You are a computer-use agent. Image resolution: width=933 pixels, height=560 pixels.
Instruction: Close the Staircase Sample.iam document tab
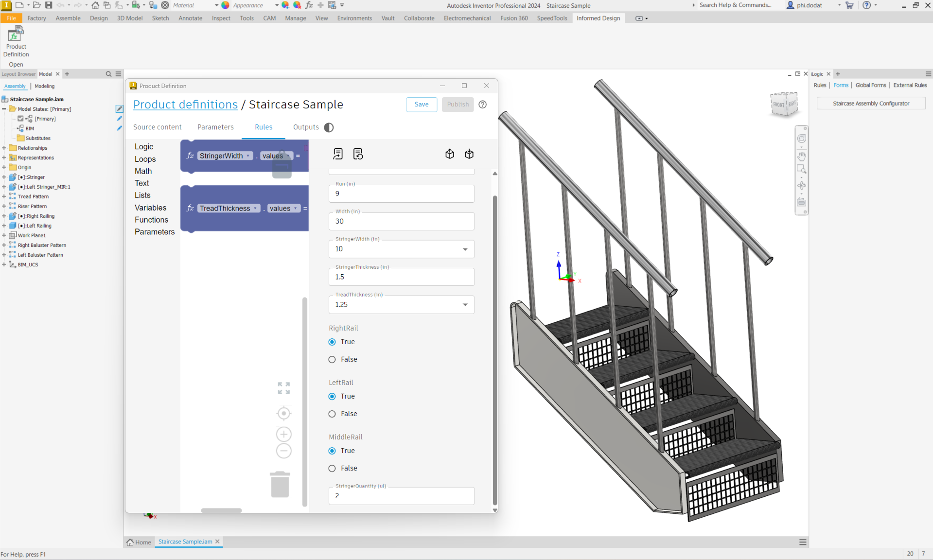[x=217, y=542]
